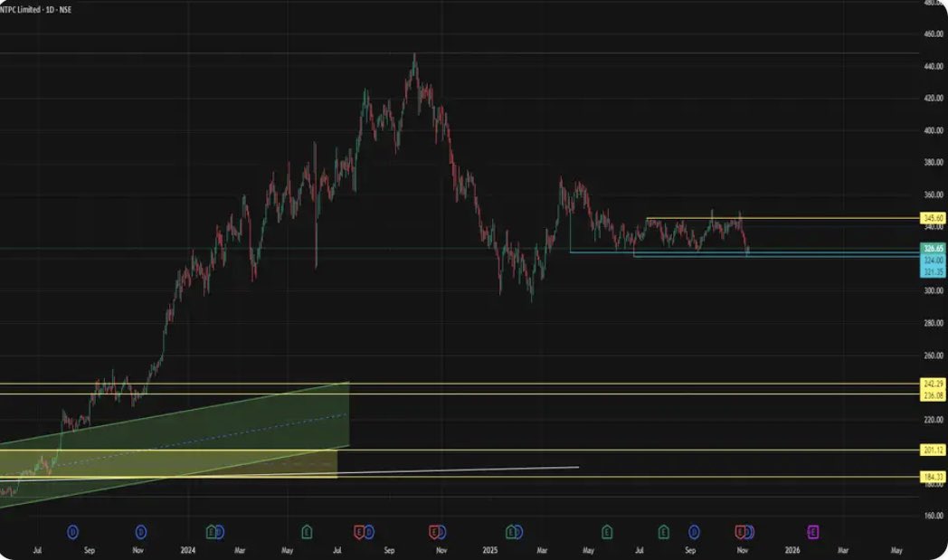Select the blue 321.35 price label

933,272
